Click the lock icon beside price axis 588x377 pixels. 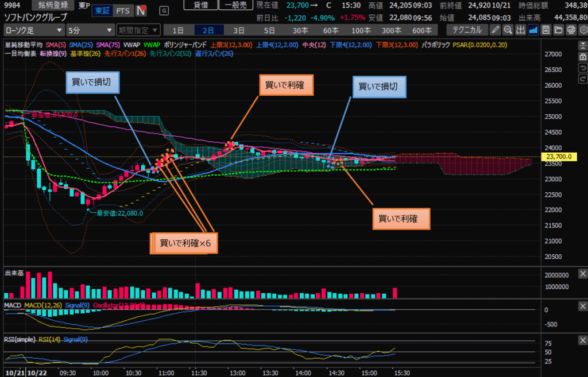point(583,57)
